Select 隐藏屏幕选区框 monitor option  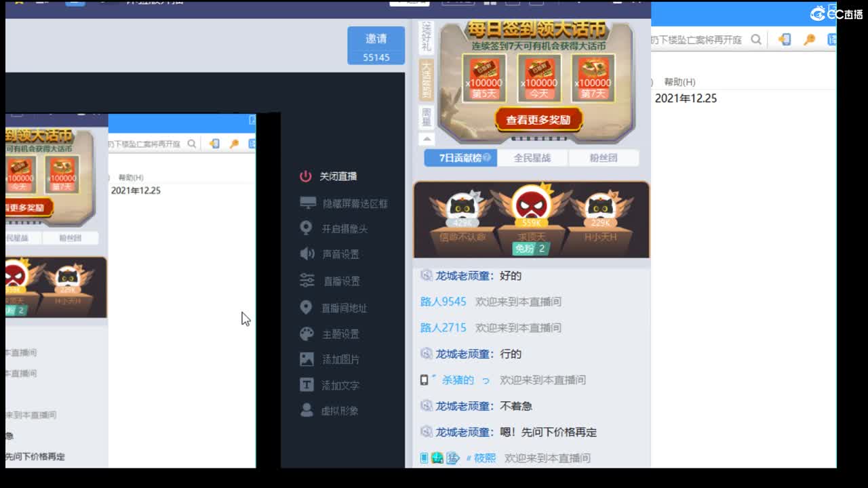[x=344, y=203]
